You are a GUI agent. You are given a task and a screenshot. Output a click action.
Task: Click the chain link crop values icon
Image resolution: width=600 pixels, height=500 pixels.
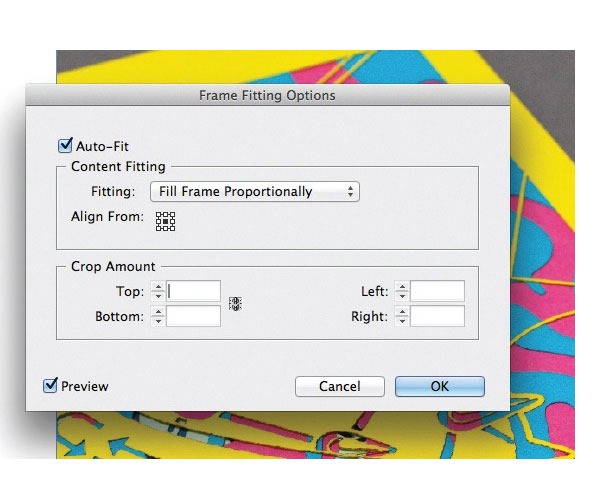pyautogui.click(x=236, y=304)
